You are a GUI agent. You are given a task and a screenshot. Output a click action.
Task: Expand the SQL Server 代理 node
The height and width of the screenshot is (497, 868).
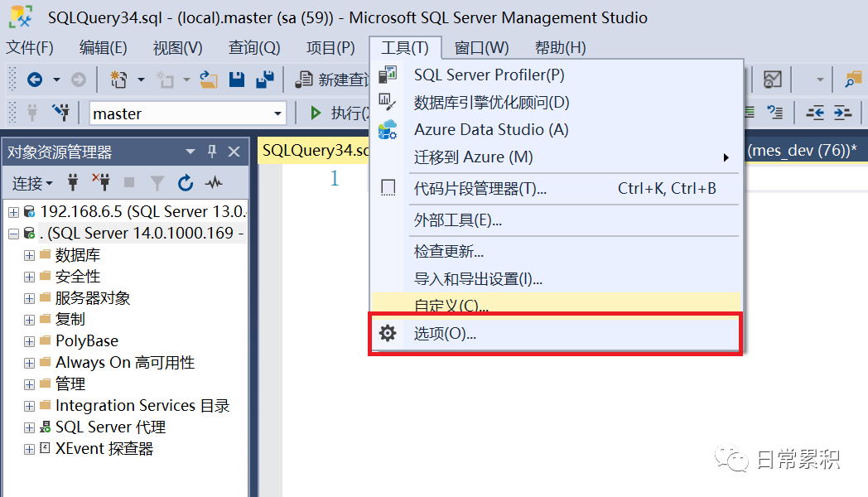point(29,427)
